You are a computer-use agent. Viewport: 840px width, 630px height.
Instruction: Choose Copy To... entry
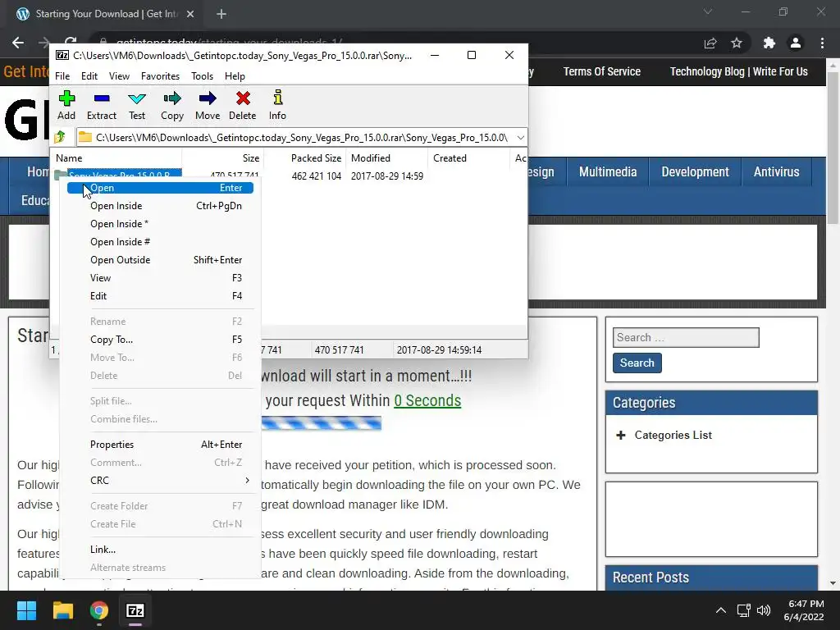pyautogui.click(x=160, y=339)
